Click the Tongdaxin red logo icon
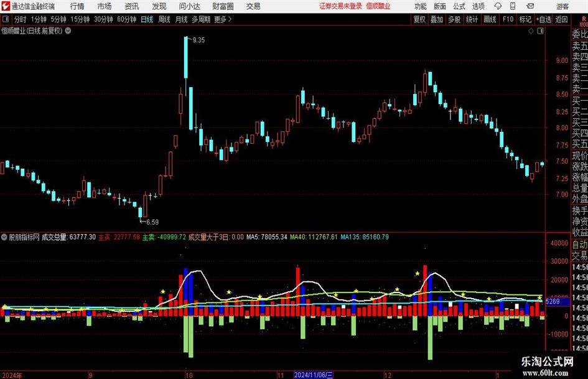The width and height of the screenshot is (588, 379). tap(6, 6)
